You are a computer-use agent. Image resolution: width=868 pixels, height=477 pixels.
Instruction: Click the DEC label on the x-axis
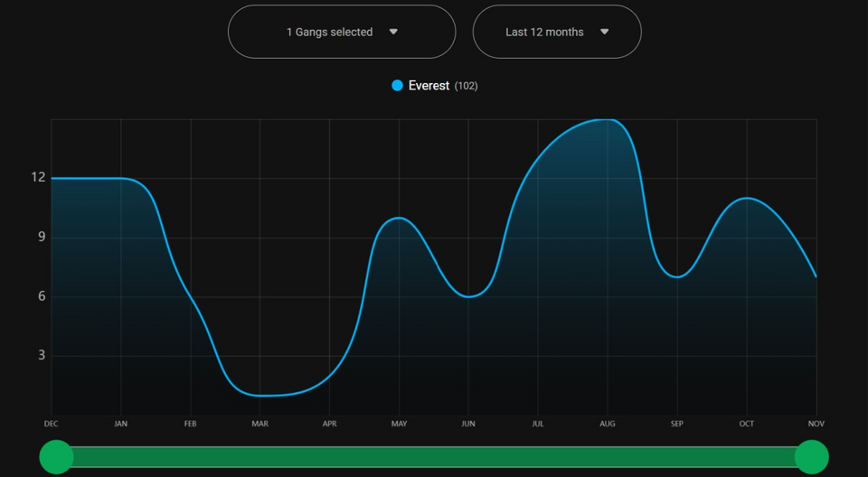tap(52, 424)
